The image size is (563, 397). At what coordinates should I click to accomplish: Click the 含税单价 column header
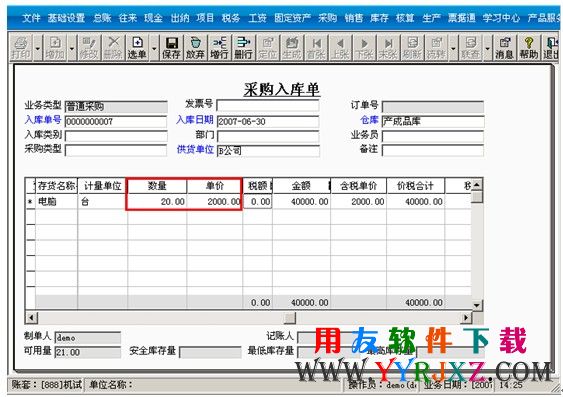coord(359,186)
